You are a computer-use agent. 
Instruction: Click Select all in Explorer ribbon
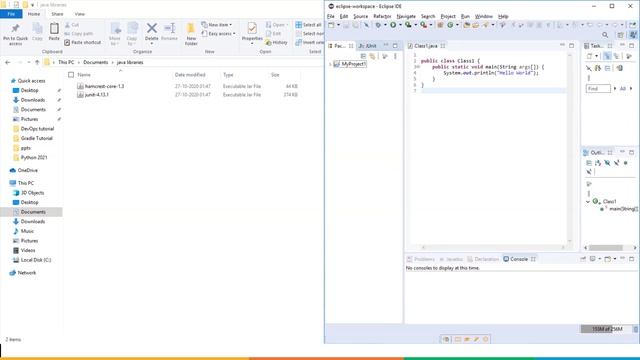[309, 25]
